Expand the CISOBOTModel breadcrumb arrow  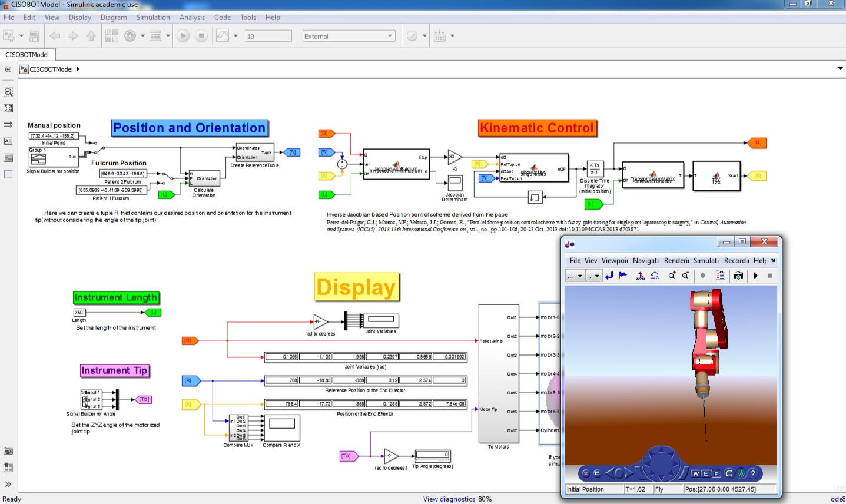[78, 69]
